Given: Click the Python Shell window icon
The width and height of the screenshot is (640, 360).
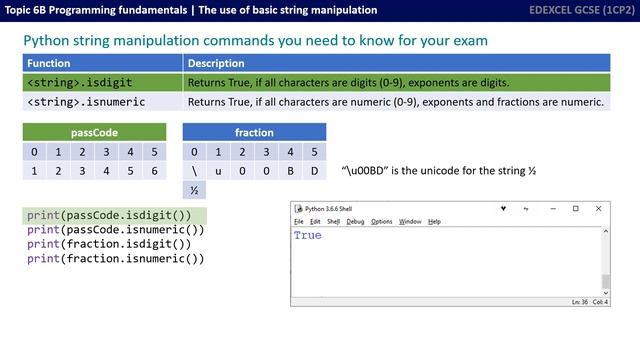Looking at the screenshot, I should (298, 209).
